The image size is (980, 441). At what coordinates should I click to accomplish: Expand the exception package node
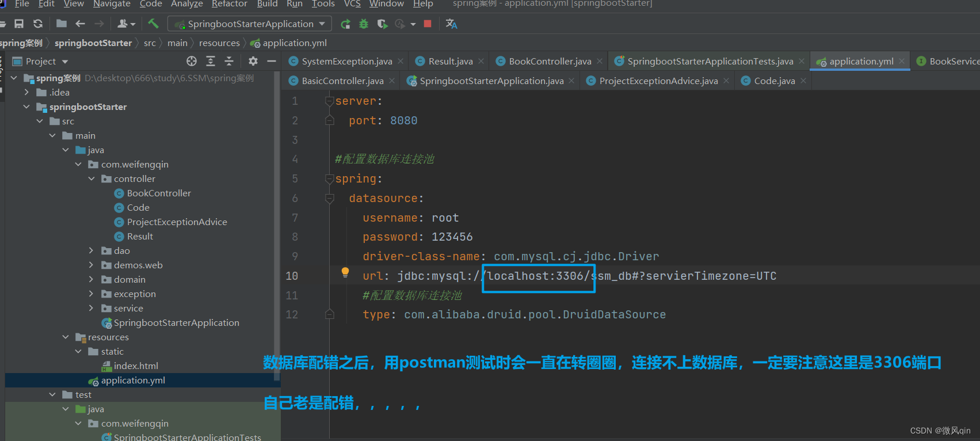(91, 294)
